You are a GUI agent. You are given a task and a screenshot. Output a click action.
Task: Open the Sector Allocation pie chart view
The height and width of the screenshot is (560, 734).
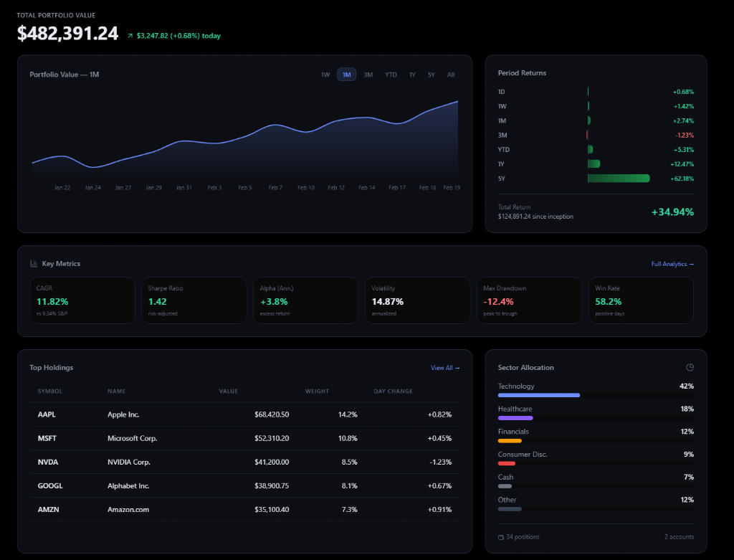pos(690,367)
